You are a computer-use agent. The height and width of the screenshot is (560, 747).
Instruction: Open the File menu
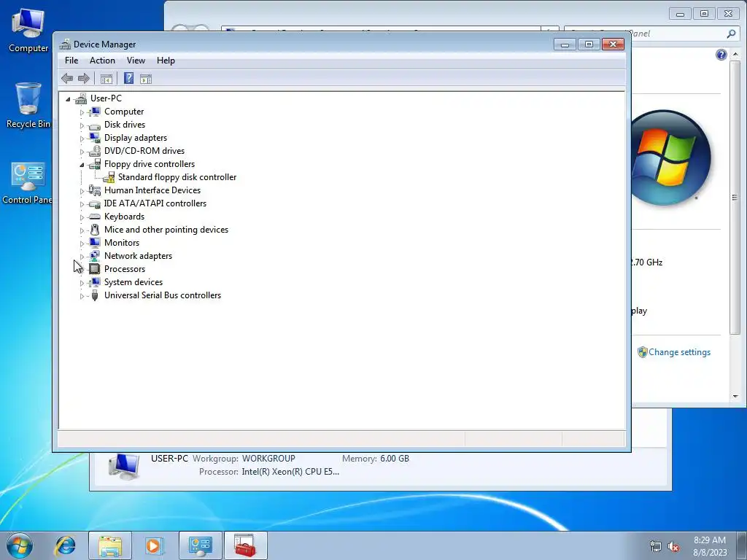click(71, 61)
